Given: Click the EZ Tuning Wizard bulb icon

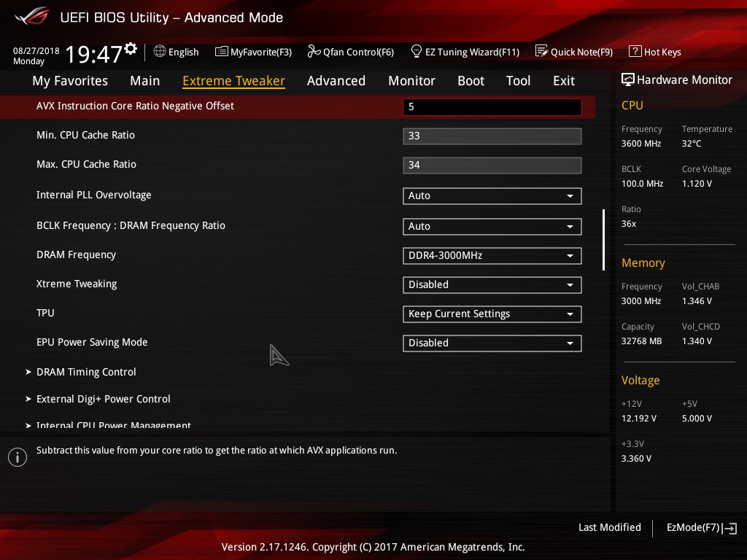Looking at the screenshot, I should click(x=417, y=51).
